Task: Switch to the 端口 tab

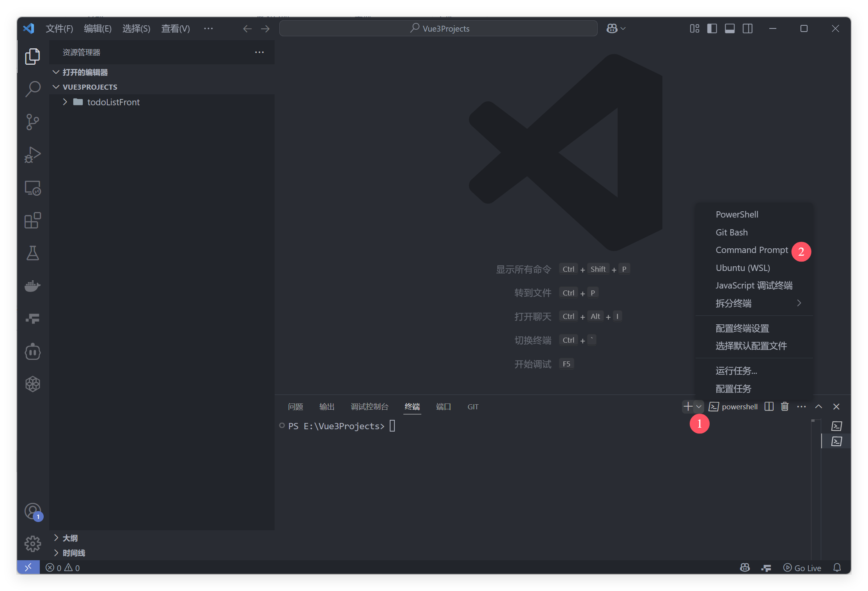Action: (444, 407)
